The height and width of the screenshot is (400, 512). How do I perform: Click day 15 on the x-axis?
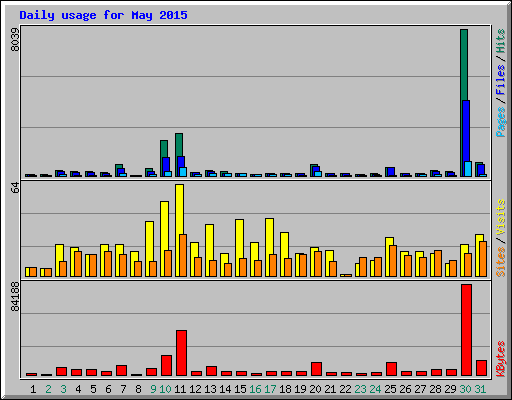[240, 389]
